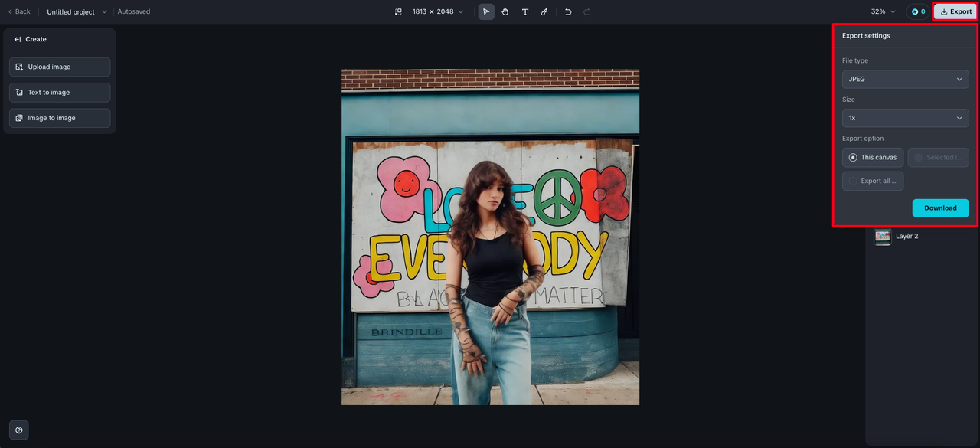The image size is (980, 448).
Task: Select the Layer 2 thumbnail
Action: coord(883,237)
